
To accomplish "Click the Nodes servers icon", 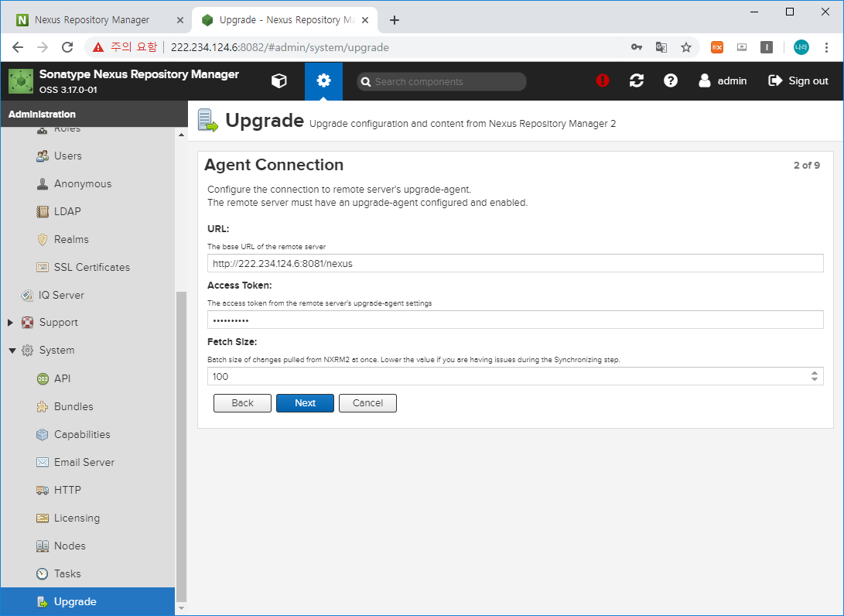I will (43, 546).
